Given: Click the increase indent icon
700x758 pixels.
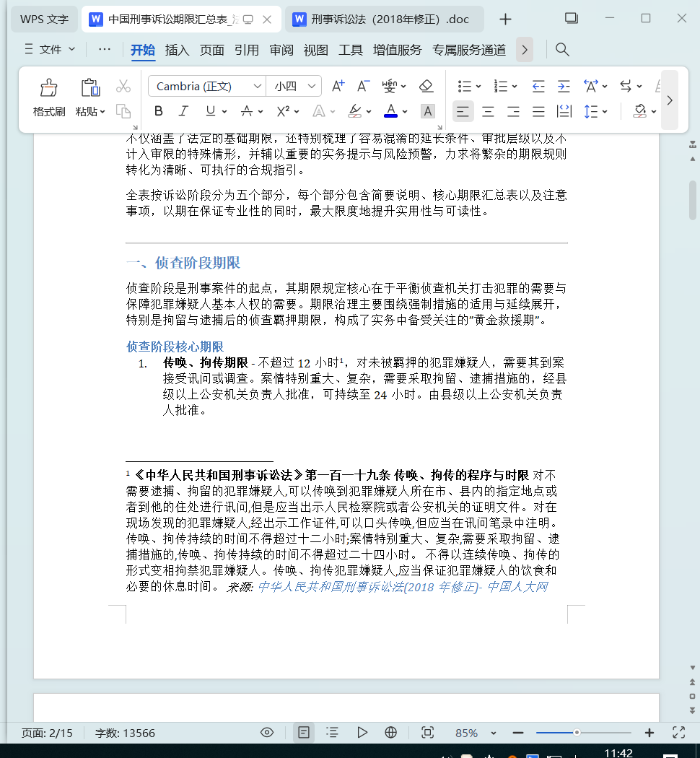Looking at the screenshot, I should click(x=564, y=86).
